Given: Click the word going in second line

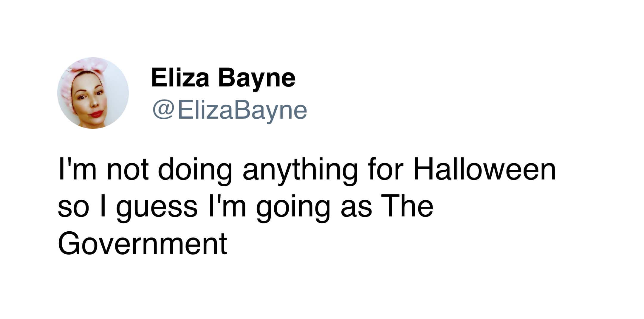Looking at the screenshot, I should pos(293,207).
